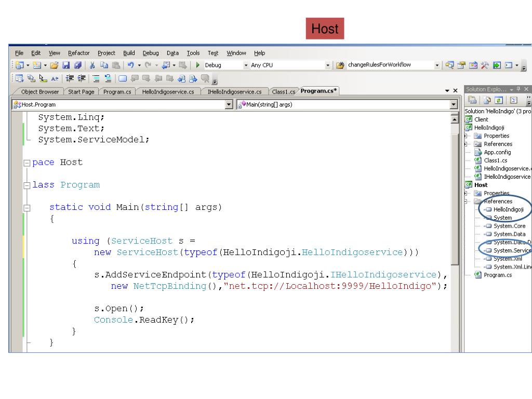Click the Paste toolbar icon

coord(116,65)
